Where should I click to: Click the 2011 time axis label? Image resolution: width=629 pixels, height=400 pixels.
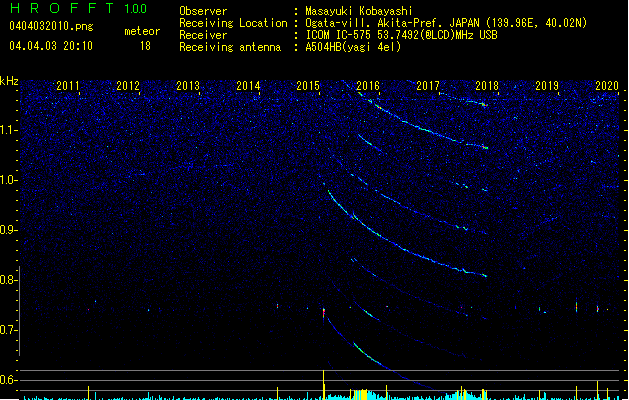[x=68, y=86]
